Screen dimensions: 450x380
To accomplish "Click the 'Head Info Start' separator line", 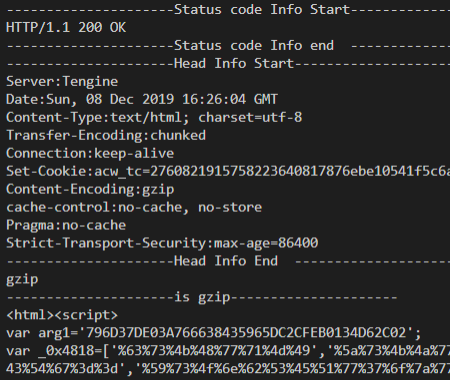I will pyautogui.click(x=228, y=63).
